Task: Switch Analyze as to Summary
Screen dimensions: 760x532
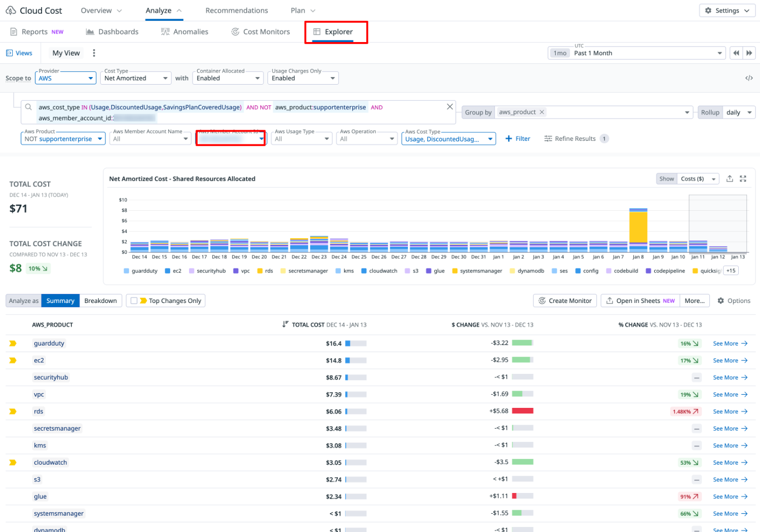Action: [x=60, y=300]
